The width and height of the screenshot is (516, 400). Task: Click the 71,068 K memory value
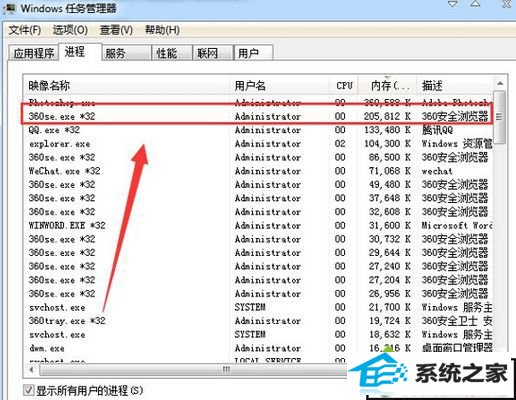click(389, 171)
